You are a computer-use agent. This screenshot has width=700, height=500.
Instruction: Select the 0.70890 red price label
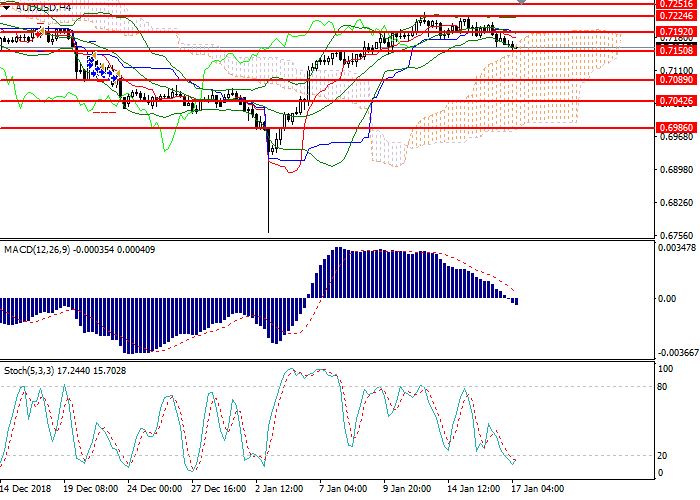tap(674, 80)
